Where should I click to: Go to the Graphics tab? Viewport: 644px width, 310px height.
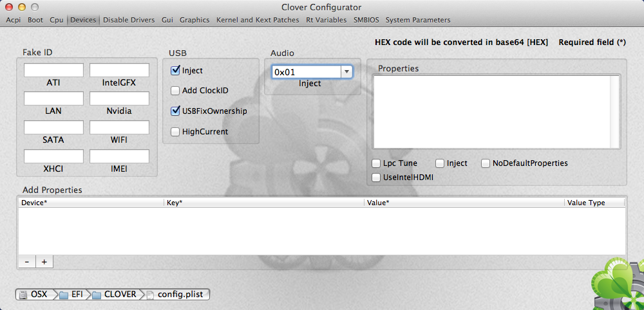click(x=194, y=20)
